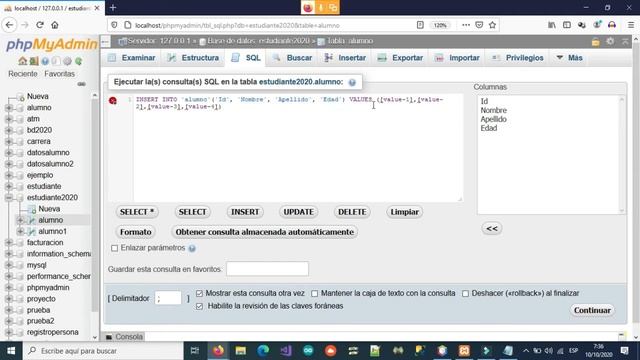
Task: Reload the page in Firefox
Action: coord(40,25)
